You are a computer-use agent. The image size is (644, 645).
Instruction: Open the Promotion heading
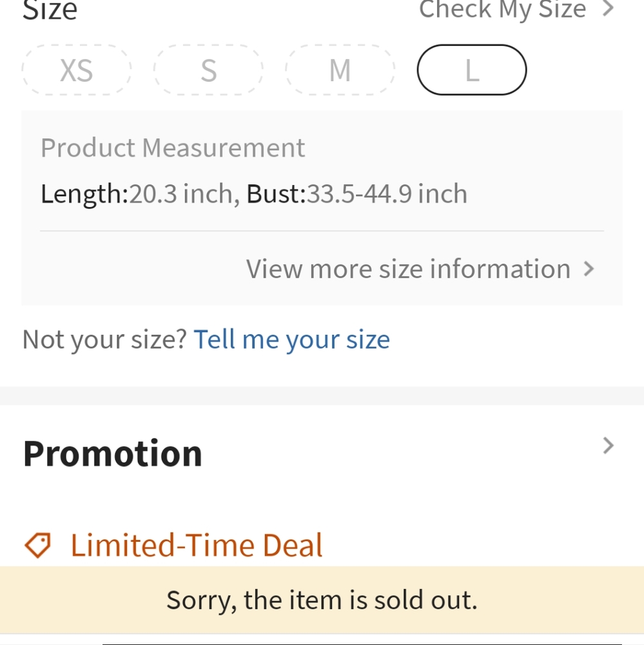click(x=113, y=453)
